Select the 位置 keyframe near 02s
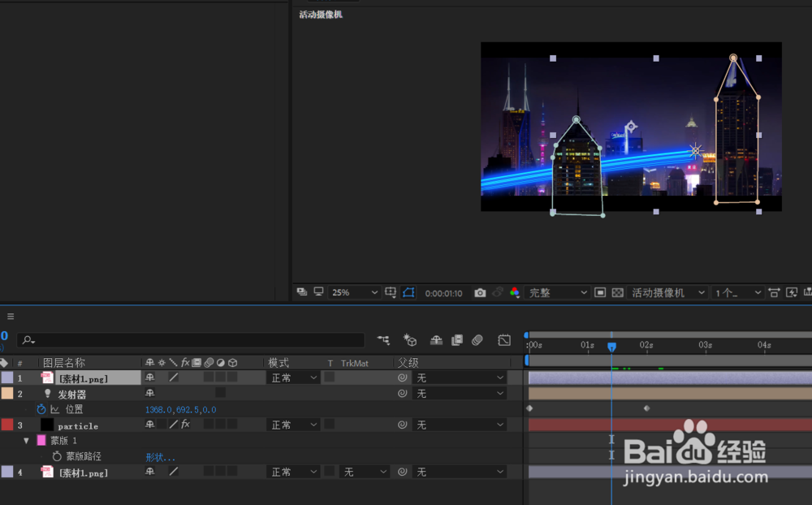The image size is (812, 505). pyautogui.click(x=647, y=408)
